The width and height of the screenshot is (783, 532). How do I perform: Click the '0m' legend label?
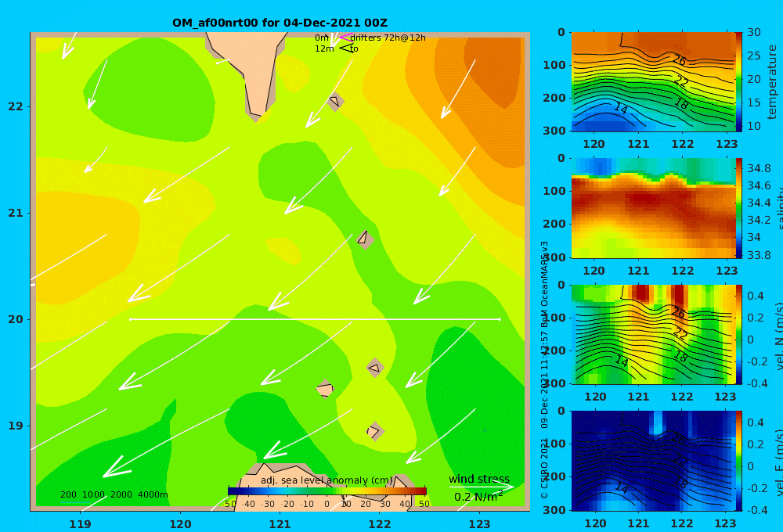coord(322,38)
